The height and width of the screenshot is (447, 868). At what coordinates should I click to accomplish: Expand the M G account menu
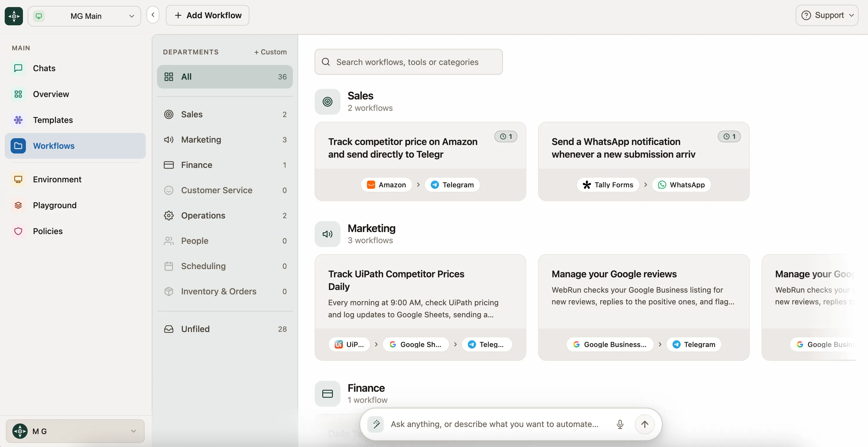click(x=75, y=431)
